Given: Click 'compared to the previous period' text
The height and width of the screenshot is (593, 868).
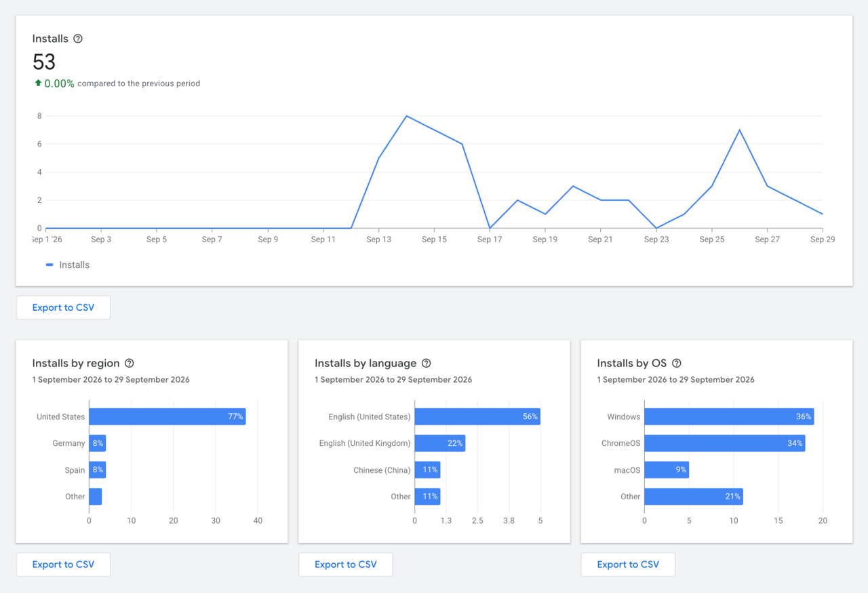Looking at the screenshot, I should [x=139, y=83].
